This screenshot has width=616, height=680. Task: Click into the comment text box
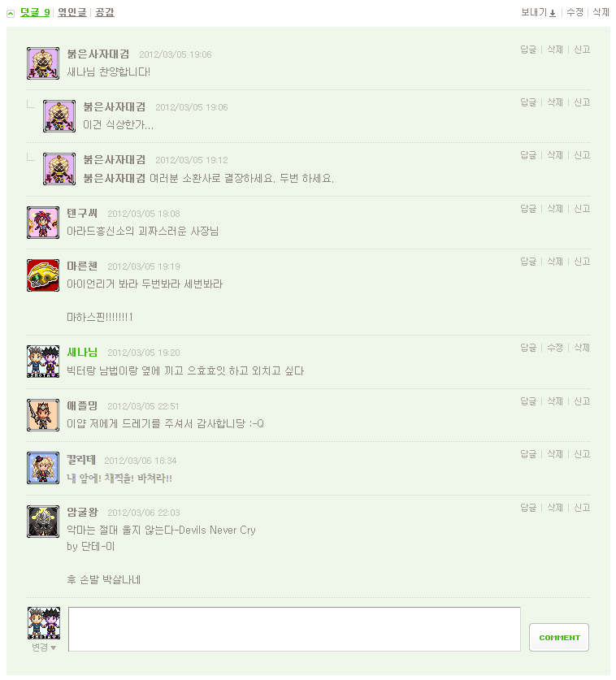click(x=294, y=630)
